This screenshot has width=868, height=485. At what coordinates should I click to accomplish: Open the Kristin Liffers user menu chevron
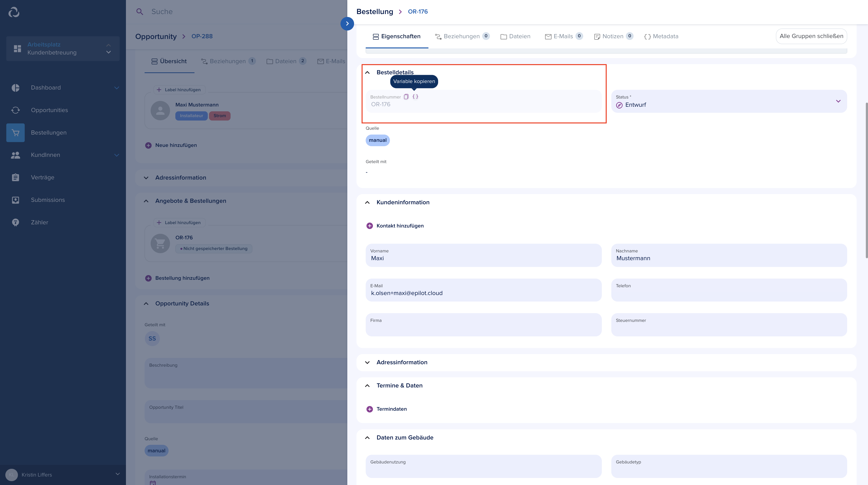[118, 474]
